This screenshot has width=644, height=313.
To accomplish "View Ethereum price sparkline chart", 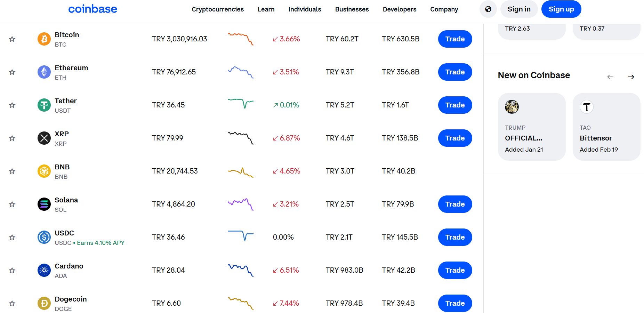I will 241,72.
